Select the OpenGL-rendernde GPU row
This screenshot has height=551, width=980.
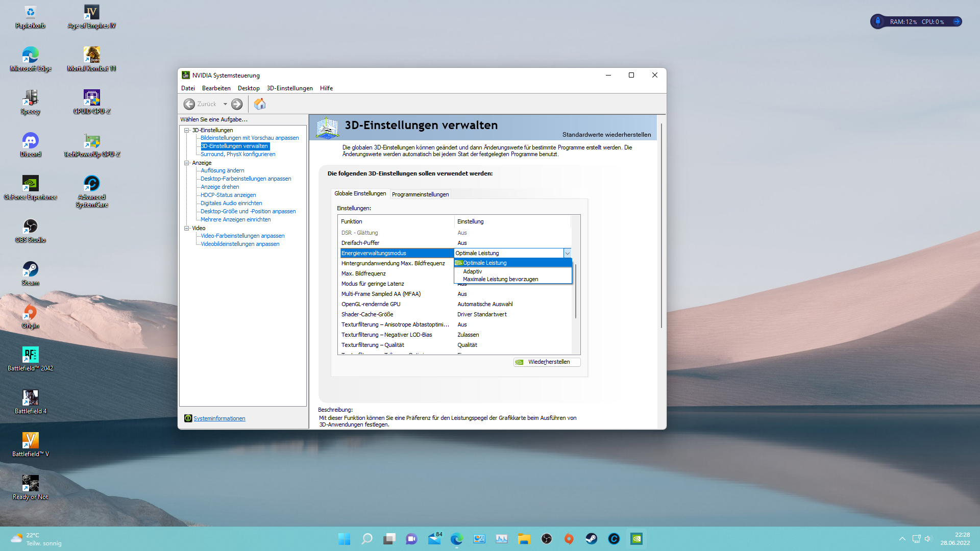pyautogui.click(x=455, y=304)
